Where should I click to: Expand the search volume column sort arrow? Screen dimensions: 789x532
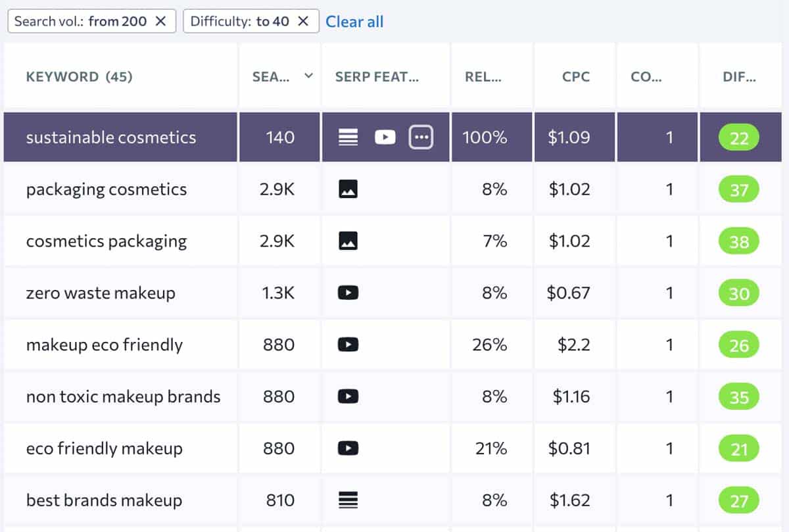tap(308, 76)
